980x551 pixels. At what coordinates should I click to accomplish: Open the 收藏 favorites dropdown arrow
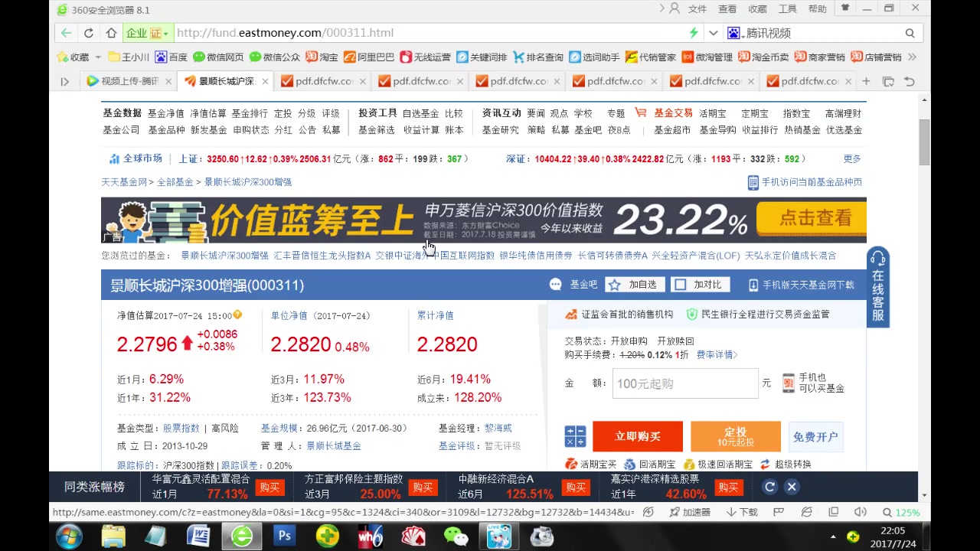(x=98, y=57)
